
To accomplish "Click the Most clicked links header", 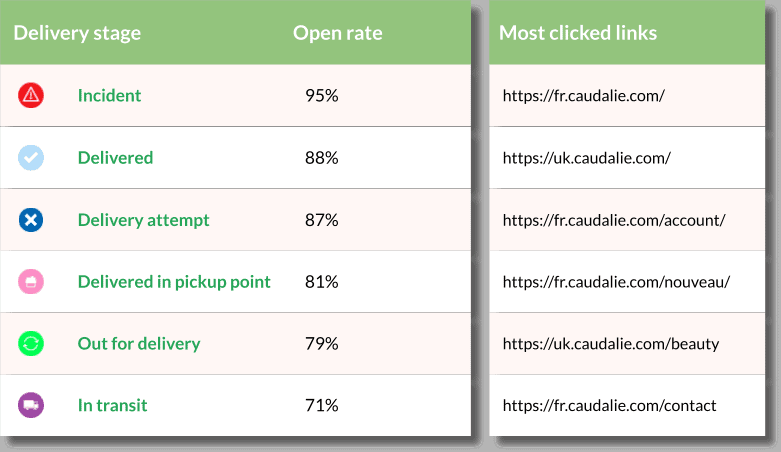I will pyautogui.click(x=578, y=33).
